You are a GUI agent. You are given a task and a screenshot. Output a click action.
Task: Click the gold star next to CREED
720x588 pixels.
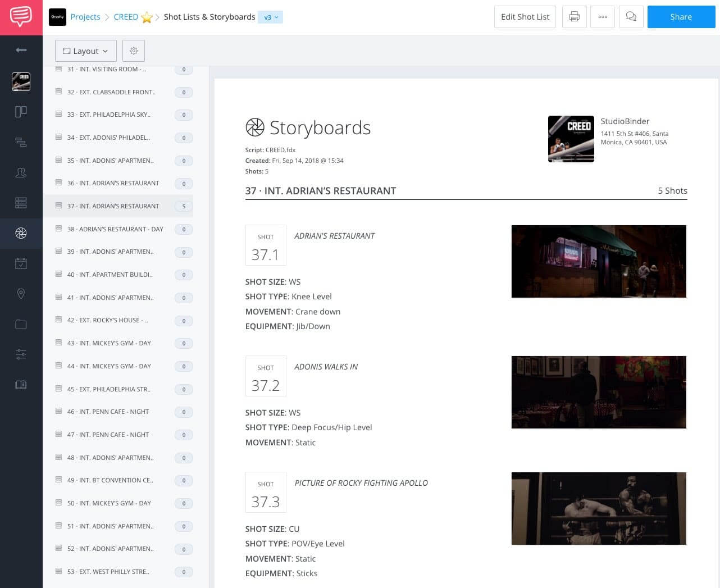coord(147,17)
